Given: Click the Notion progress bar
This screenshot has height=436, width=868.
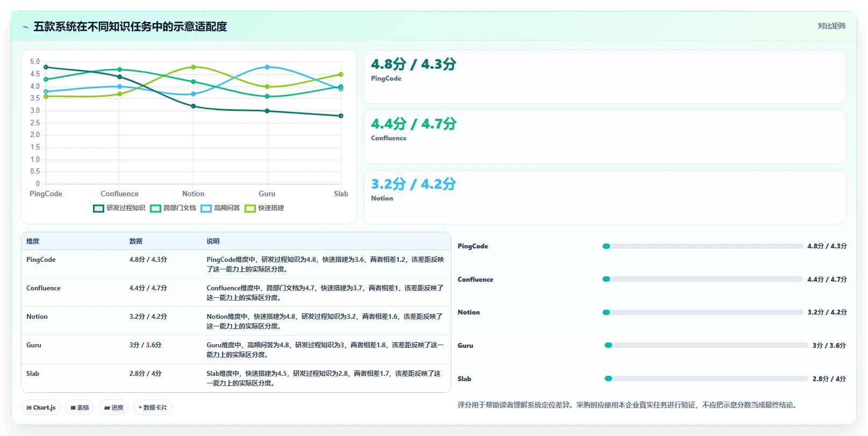Looking at the screenshot, I should coord(703,312).
